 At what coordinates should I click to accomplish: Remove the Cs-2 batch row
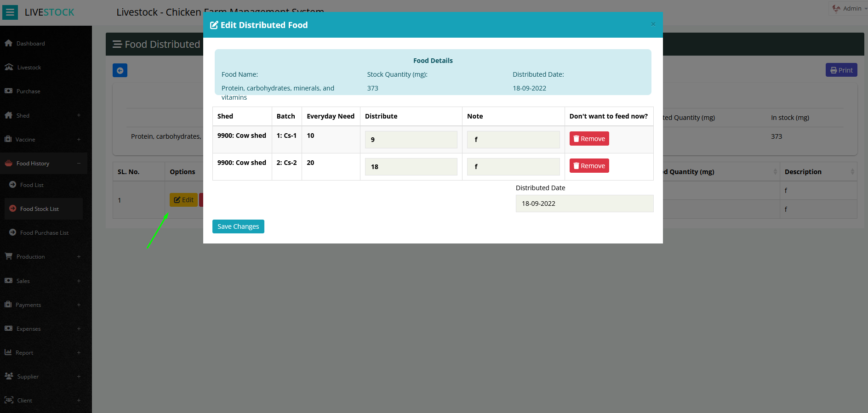click(589, 166)
